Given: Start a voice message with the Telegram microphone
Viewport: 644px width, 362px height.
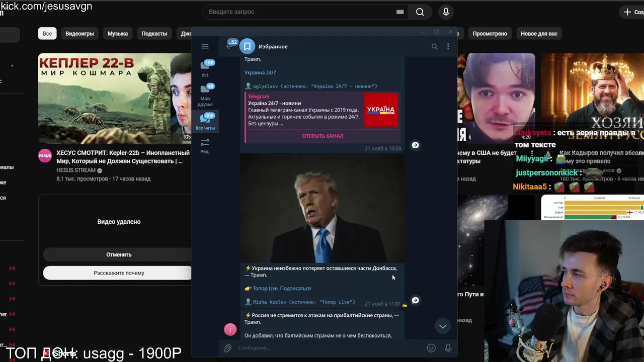Looking at the screenshot, I should [448, 348].
